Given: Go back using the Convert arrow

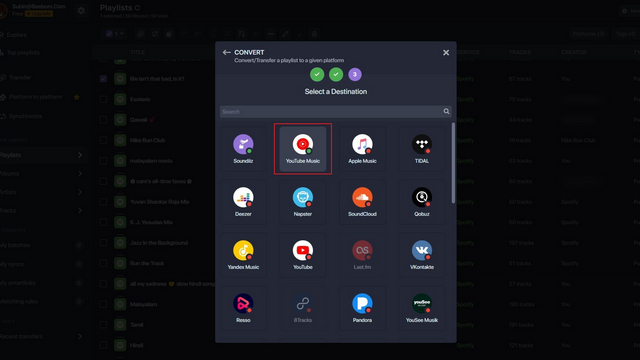Looking at the screenshot, I should (227, 52).
